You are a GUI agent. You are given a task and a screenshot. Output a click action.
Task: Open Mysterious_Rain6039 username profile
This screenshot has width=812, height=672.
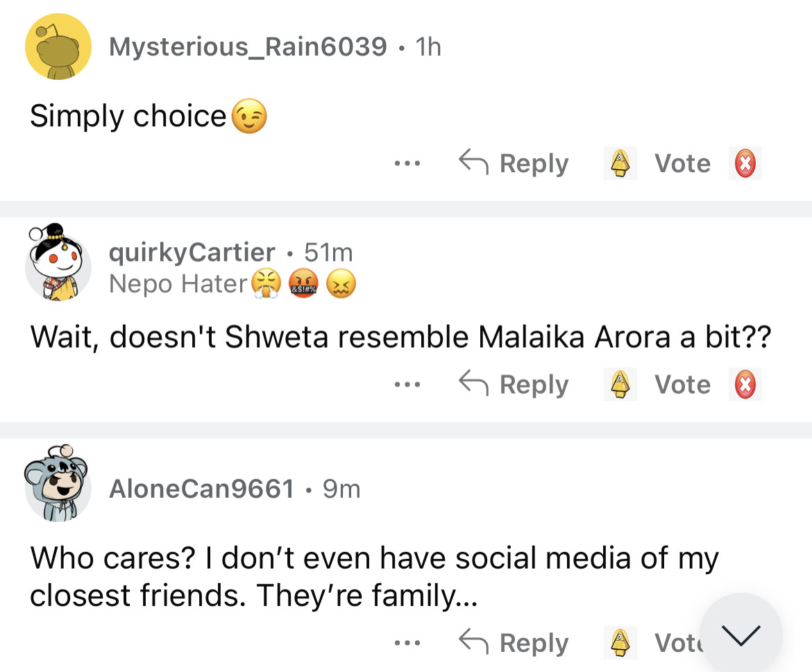248,47
